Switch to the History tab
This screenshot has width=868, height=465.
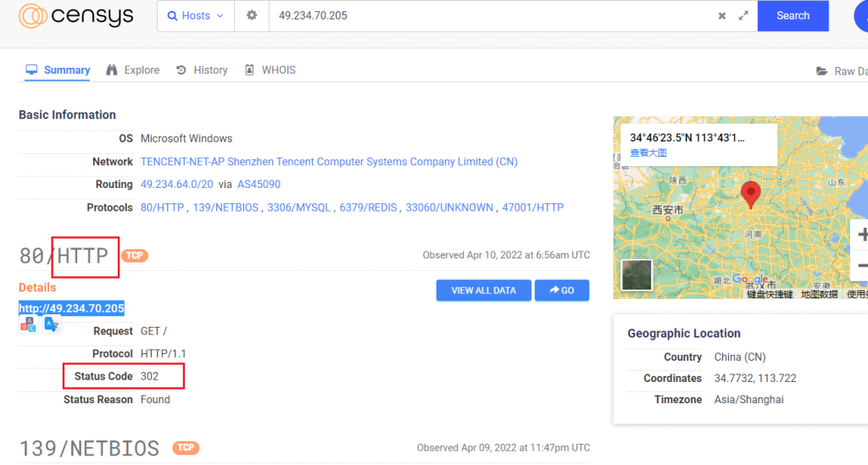pos(202,70)
